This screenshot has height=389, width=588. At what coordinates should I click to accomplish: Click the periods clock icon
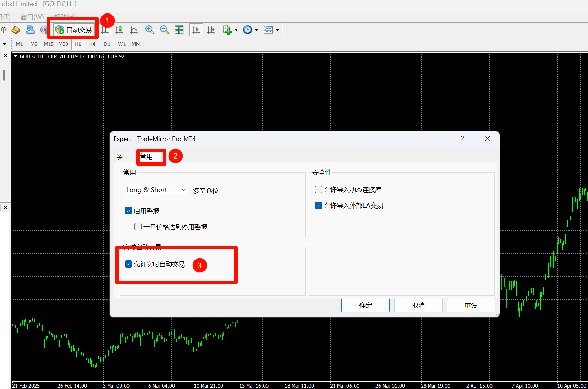(x=248, y=30)
